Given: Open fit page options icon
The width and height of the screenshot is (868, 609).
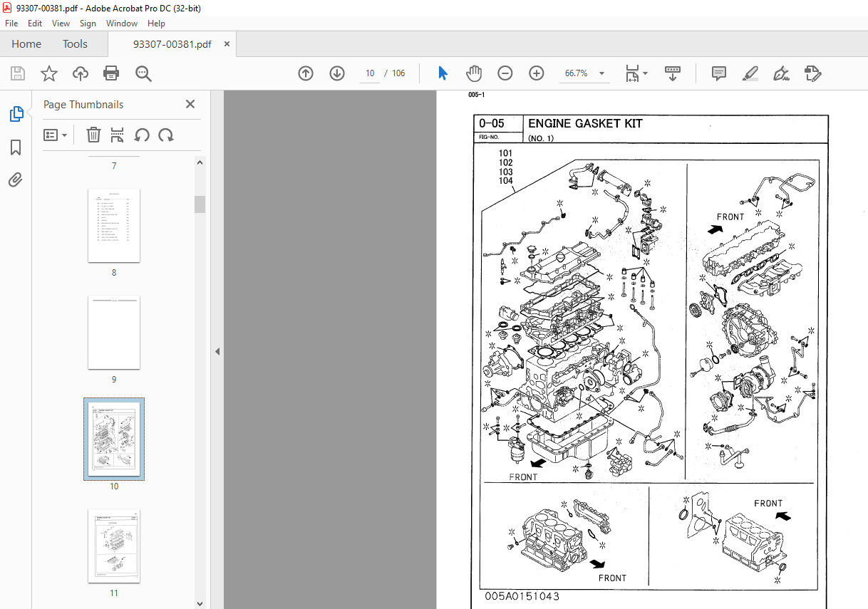Looking at the screenshot, I should pyautogui.click(x=636, y=73).
